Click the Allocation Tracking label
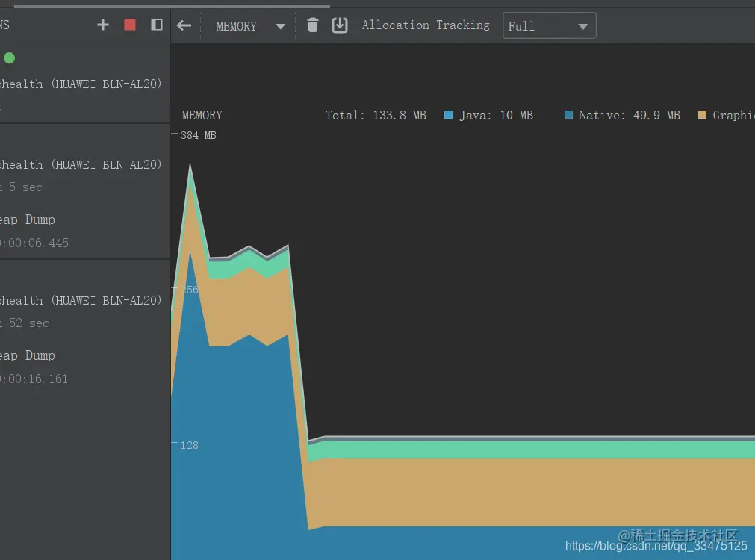Screen dimensions: 755x560 point(426,25)
